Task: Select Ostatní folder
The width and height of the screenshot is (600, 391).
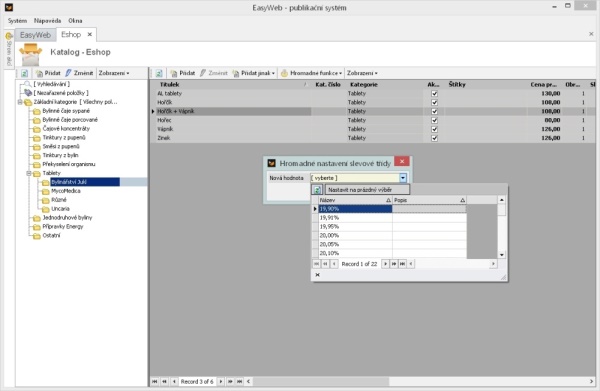Action: click(51, 235)
